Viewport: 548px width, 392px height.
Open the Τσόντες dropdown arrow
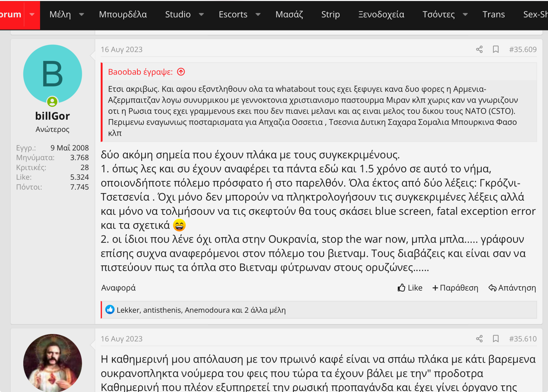(x=465, y=15)
